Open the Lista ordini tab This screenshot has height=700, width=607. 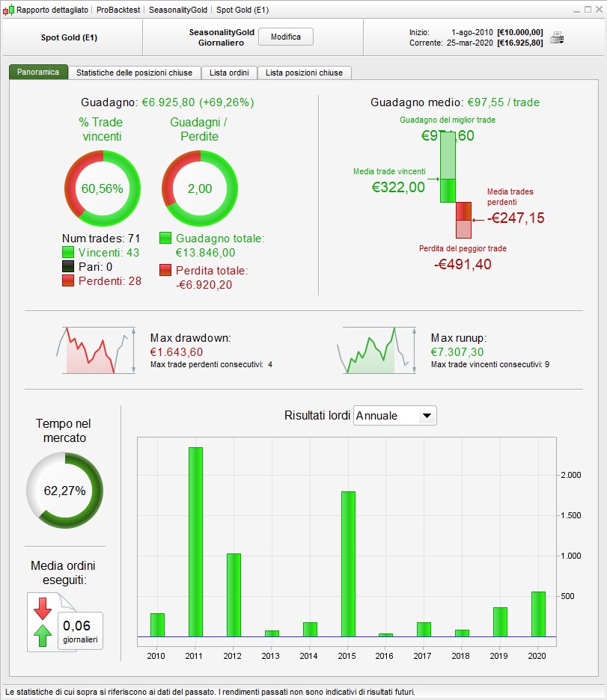tap(229, 73)
